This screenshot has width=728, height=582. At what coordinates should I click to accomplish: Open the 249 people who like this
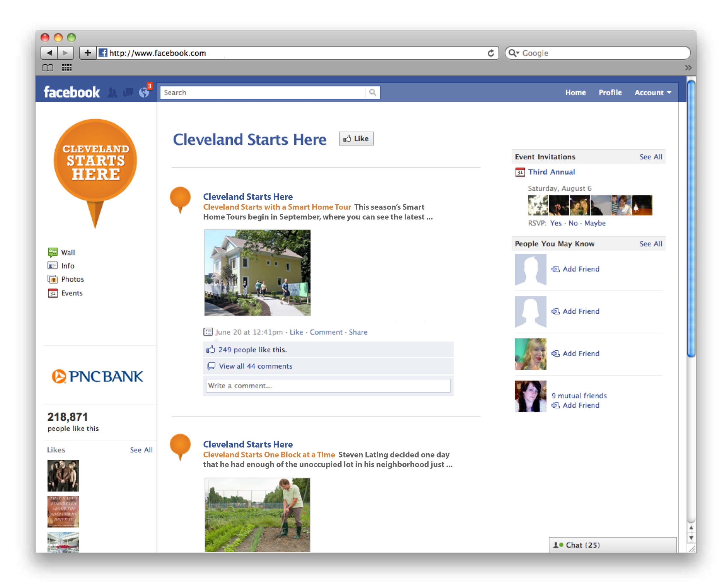coord(237,349)
